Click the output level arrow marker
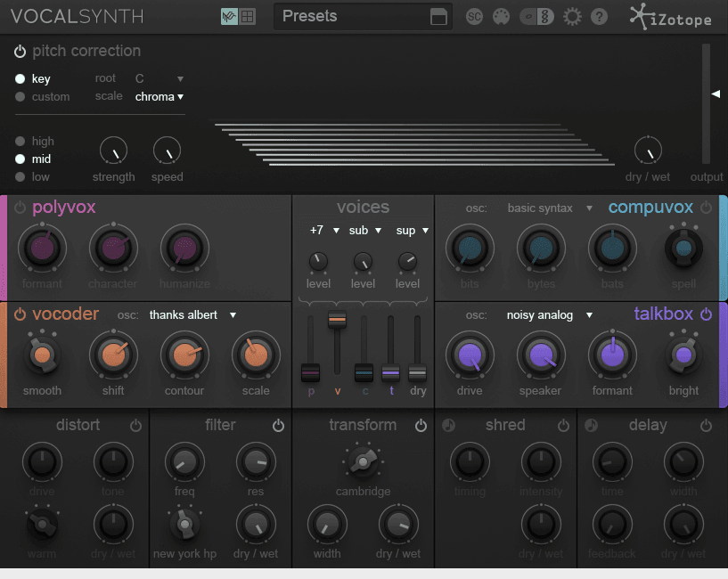Viewport: 728px width, 579px height. (x=716, y=94)
